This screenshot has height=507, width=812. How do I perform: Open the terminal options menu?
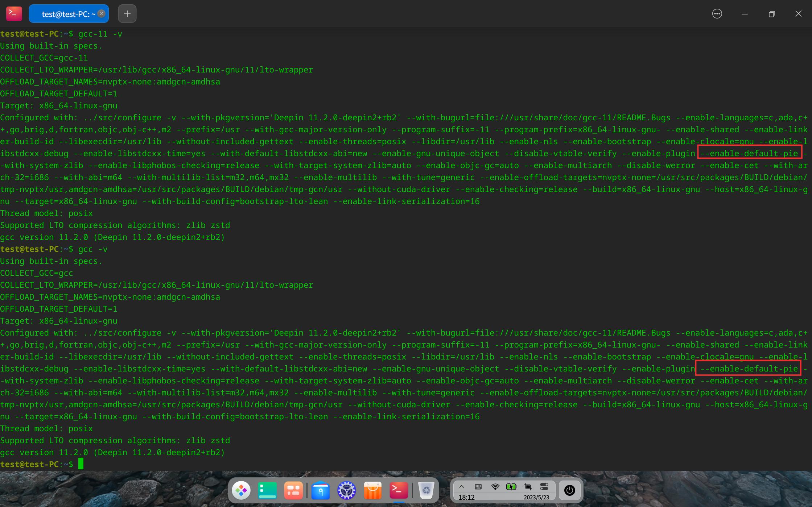tap(717, 13)
